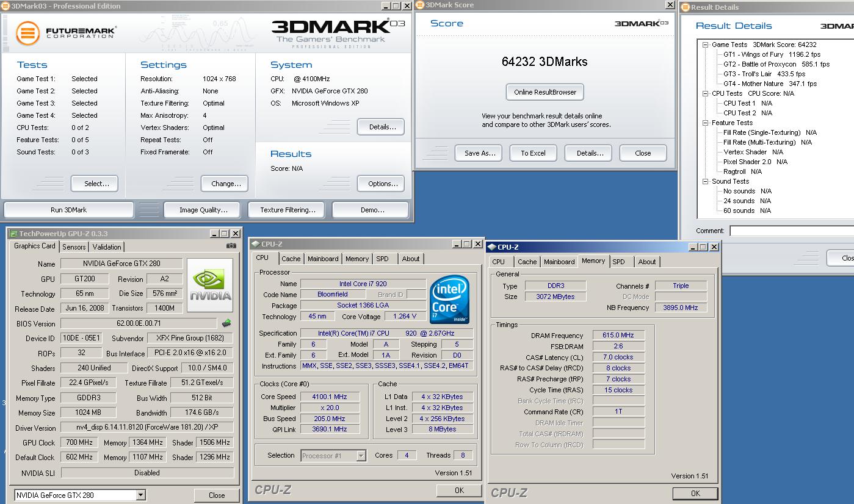Image resolution: width=854 pixels, height=504 pixels.
Task: Click the 3DMark03 Professional Edition title icon
Action: [6, 6]
